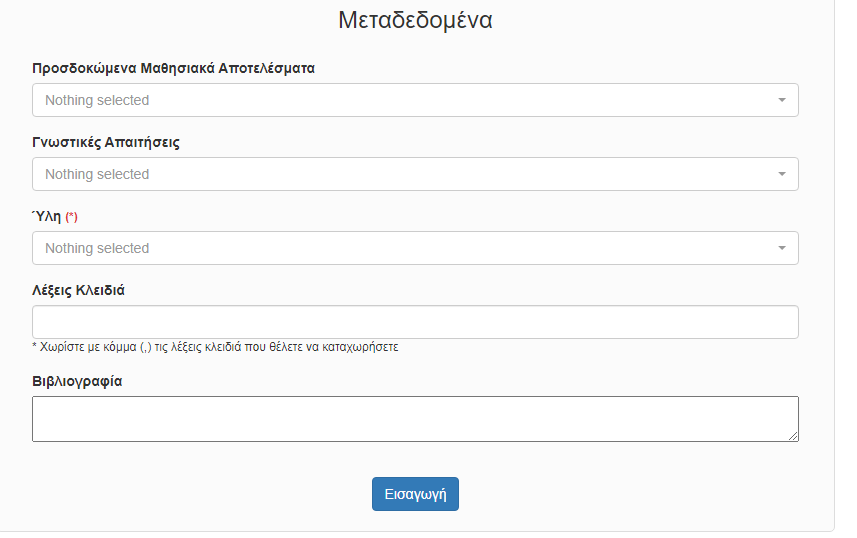The height and width of the screenshot is (538, 857).
Task: Click the Μεταδεδομένα heading
Action: tap(415, 20)
